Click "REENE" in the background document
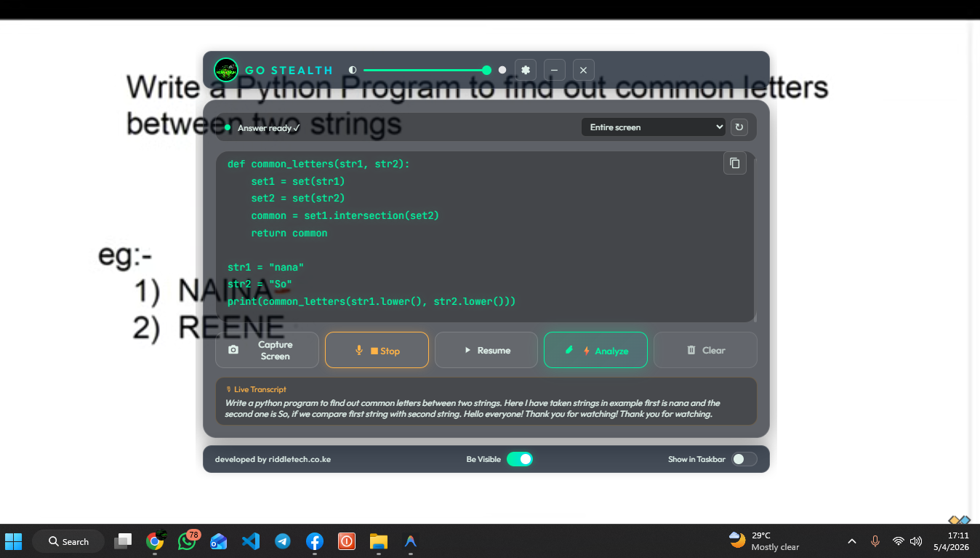The width and height of the screenshot is (980, 558). tap(231, 327)
